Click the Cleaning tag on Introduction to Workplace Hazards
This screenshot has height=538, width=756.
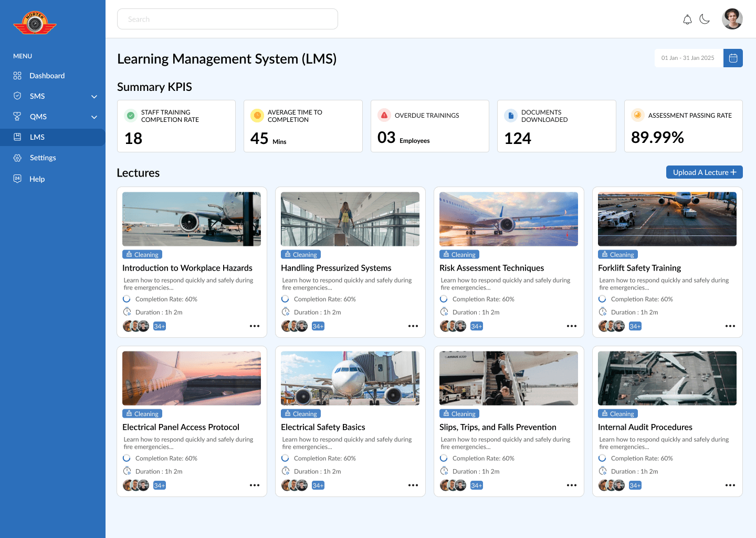click(x=142, y=254)
